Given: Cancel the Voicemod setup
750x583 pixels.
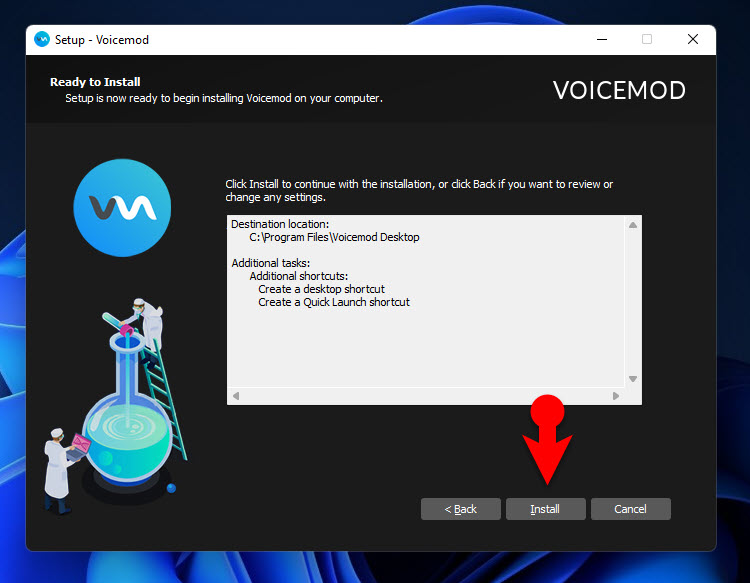Looking at the screenshot, I should (630, 509).
